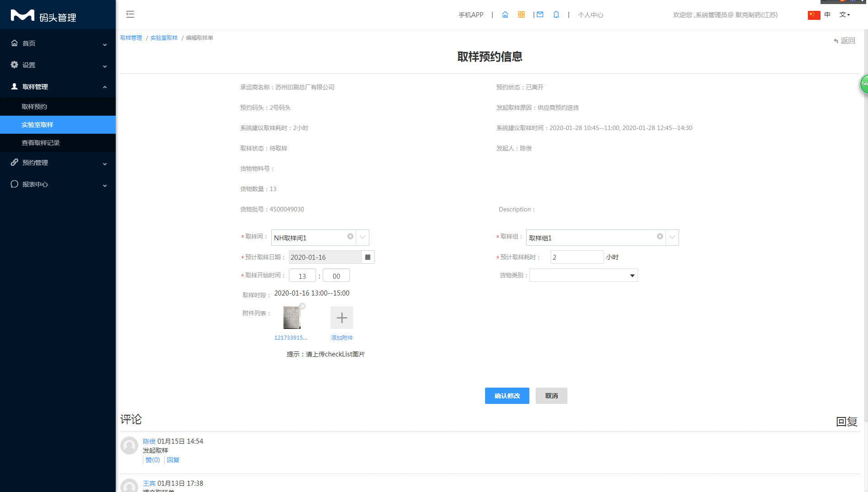Open the 取样管理 breadcrumb link
This screenshot has height=492, width=868.
pos(131,38)
